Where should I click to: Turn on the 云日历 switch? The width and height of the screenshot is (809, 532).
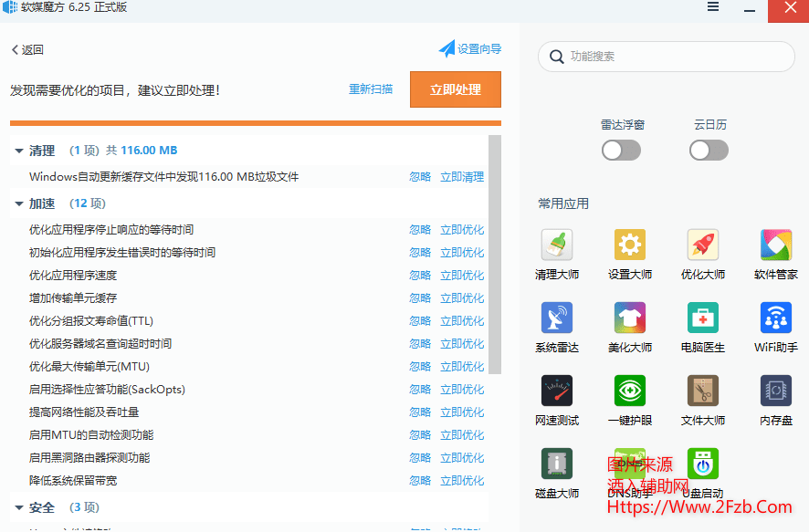pyautogui.click(x=709, y=151)
